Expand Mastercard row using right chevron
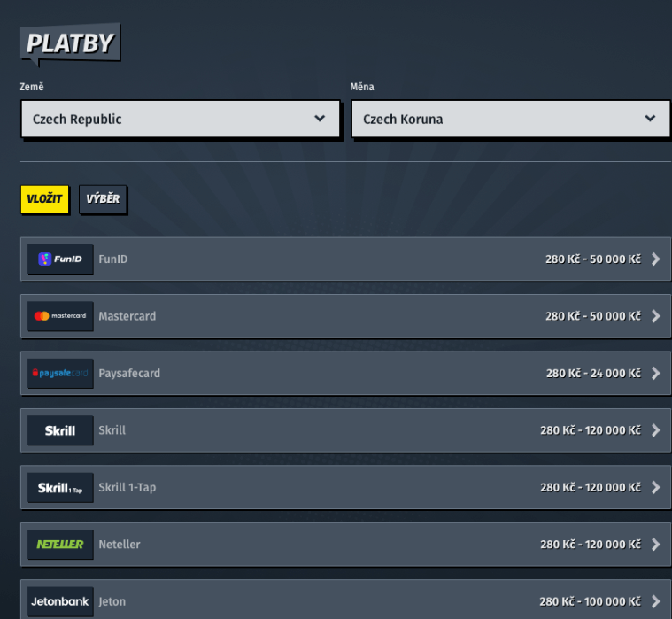672x619 pixels. [655, 316]
